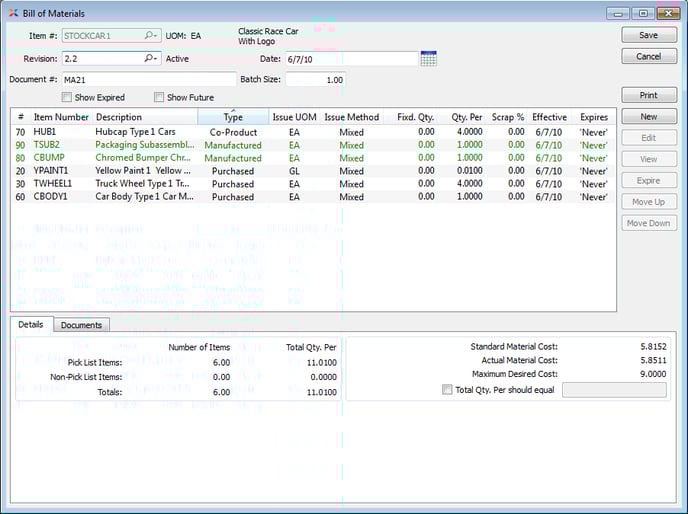688x514 pixels.
Task: Select the Details tab
Action: tap(31, 325)
